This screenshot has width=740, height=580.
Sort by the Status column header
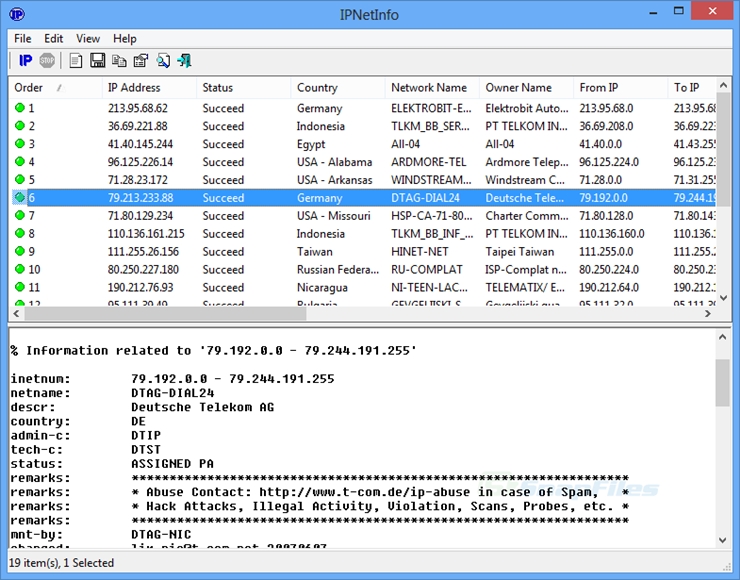pyautogui.click(x=244, y=88)
